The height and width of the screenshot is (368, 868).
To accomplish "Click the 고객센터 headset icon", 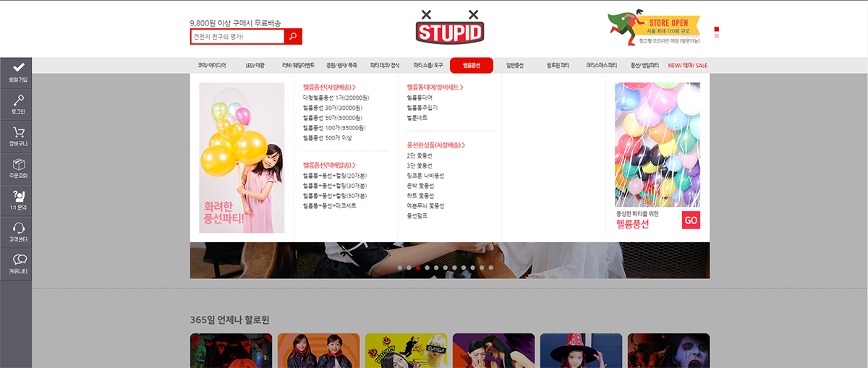I will [x=18, y=228].
